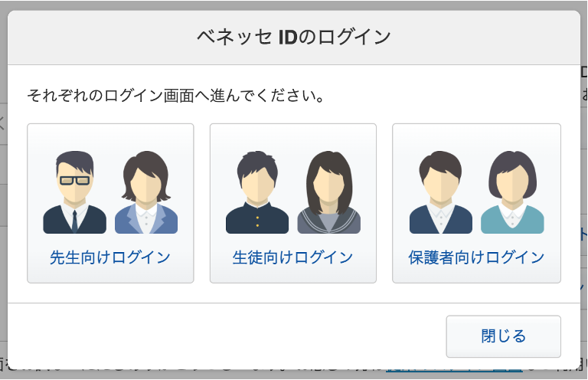Click the female student avatar in sailor uniform
The width and height of the screenshot is (588, 380).
[329, 192]
